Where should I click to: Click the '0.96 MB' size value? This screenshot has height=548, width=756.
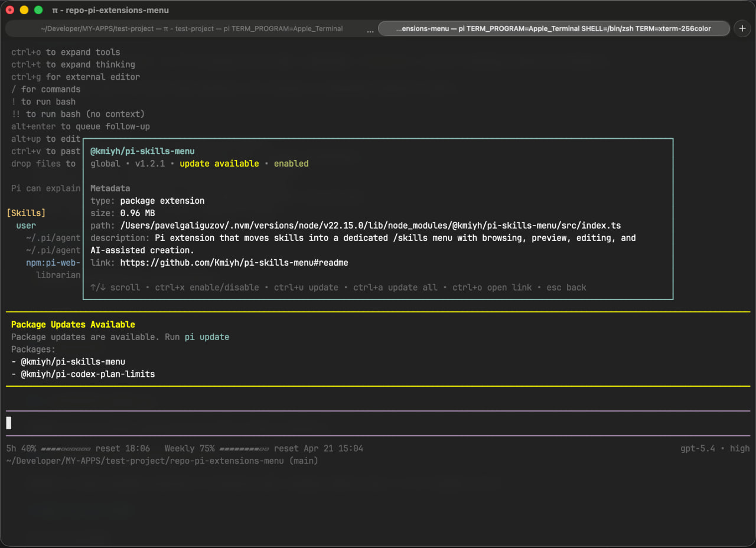(137, 213)
